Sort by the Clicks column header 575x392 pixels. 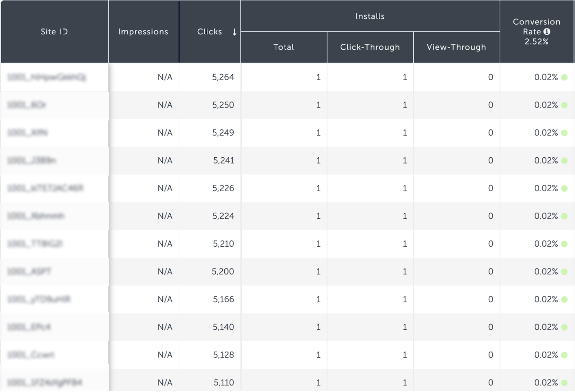pos(209,32)
